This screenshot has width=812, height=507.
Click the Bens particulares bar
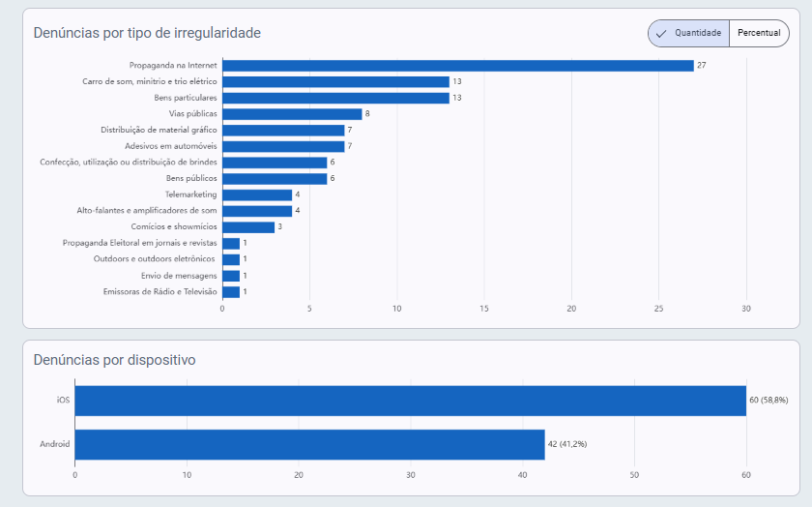click(336, 98)
